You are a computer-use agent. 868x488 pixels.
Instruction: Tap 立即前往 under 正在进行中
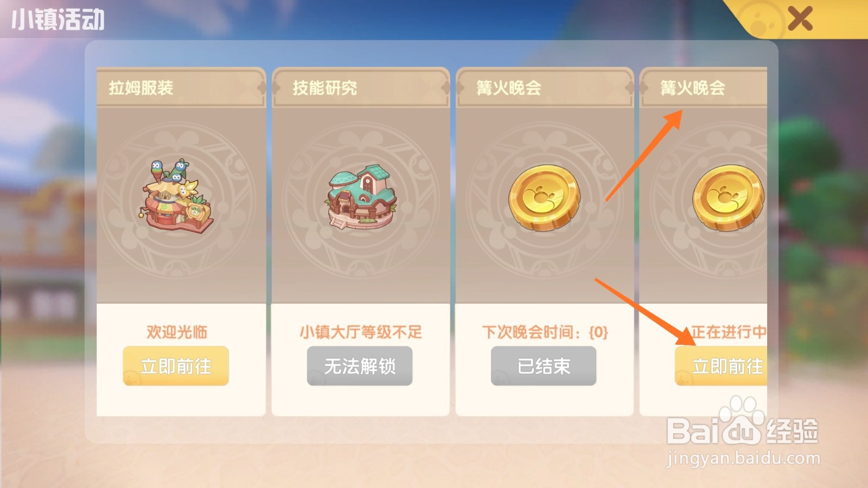[721, 366]
